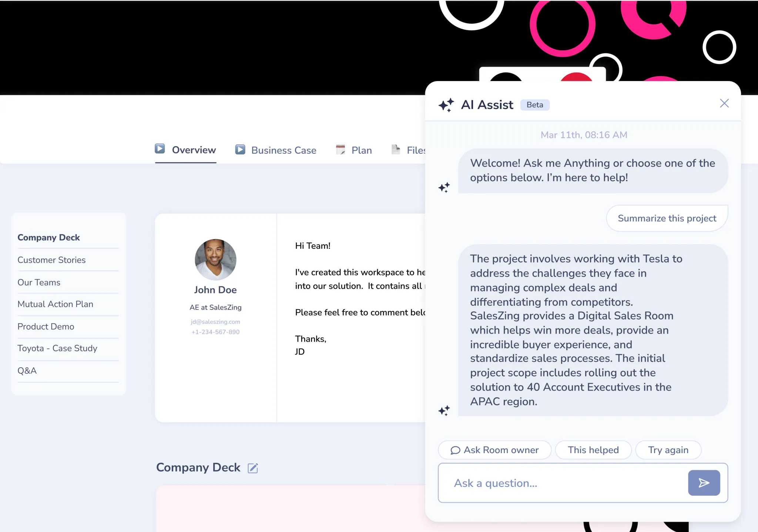Go to Mutual Action Plan section
758x532 pixels.
pos(55,304)
